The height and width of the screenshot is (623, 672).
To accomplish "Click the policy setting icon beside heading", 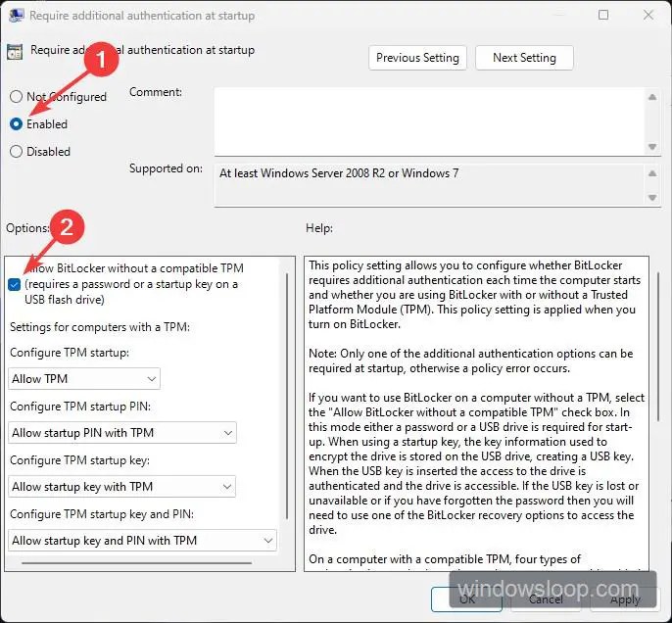I will click(x=15, y=52).
